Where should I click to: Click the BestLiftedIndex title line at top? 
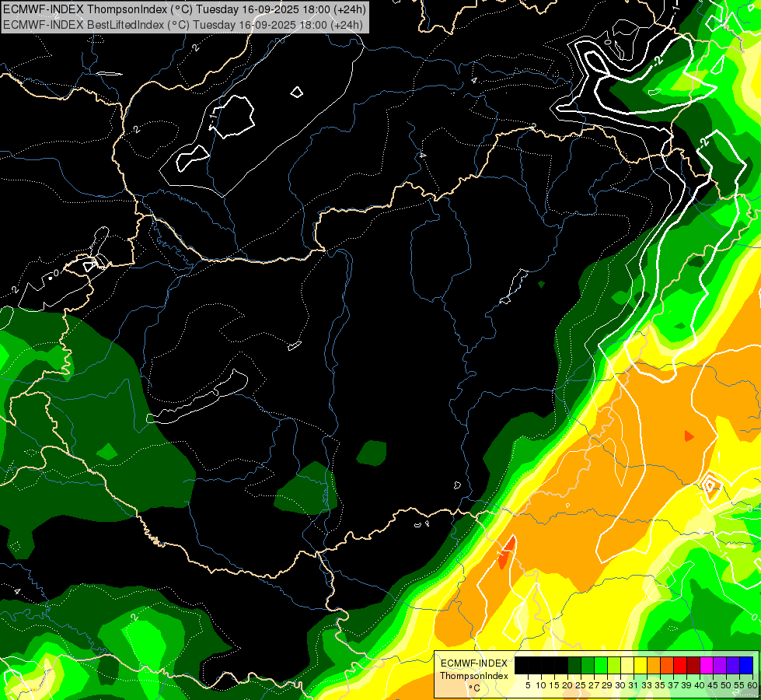click(x=183, y=24)
